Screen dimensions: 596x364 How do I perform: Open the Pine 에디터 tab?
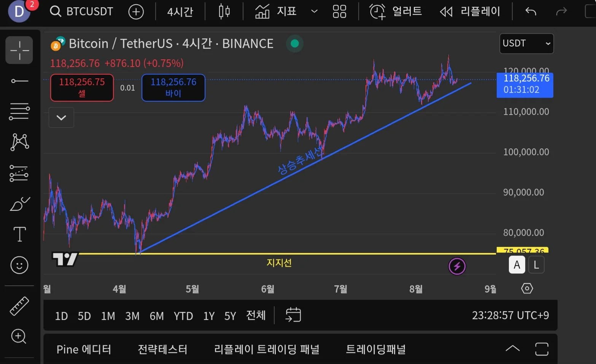coord(84,349)
